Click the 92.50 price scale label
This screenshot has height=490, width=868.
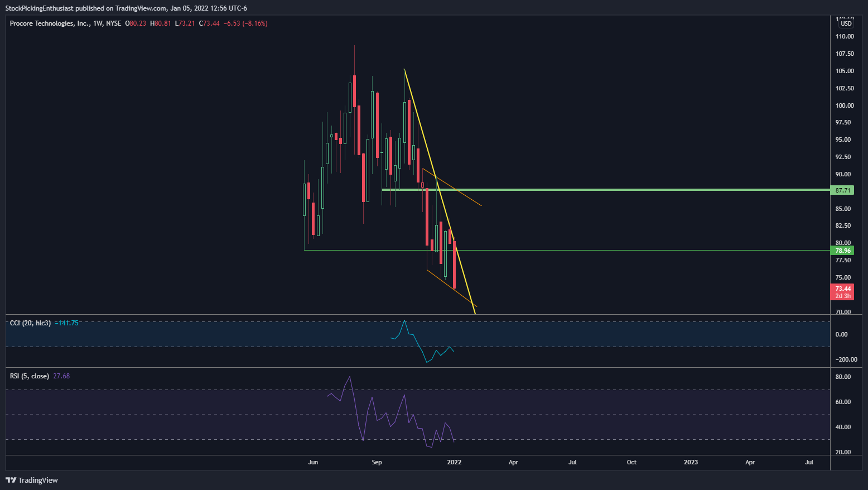click(843, 157)
